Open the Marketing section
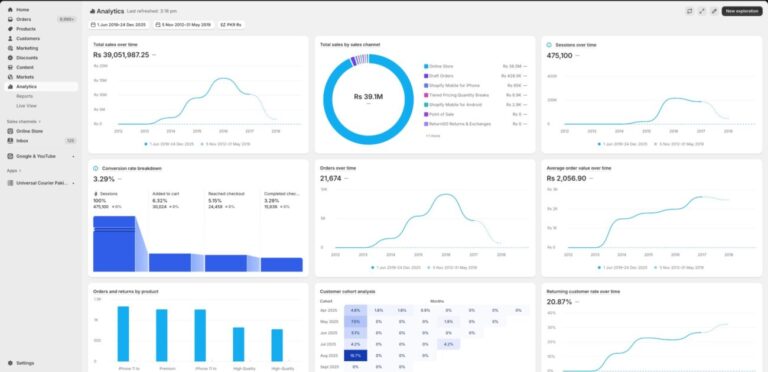 (x=41, y=48)
